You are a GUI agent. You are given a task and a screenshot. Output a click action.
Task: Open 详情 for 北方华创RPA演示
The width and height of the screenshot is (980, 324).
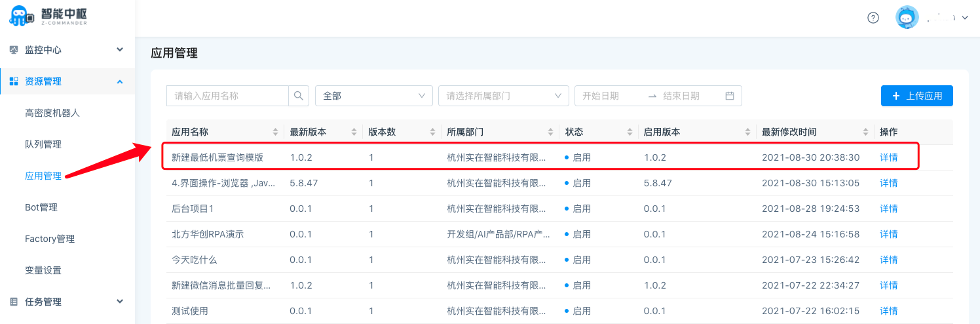[888, 234]
